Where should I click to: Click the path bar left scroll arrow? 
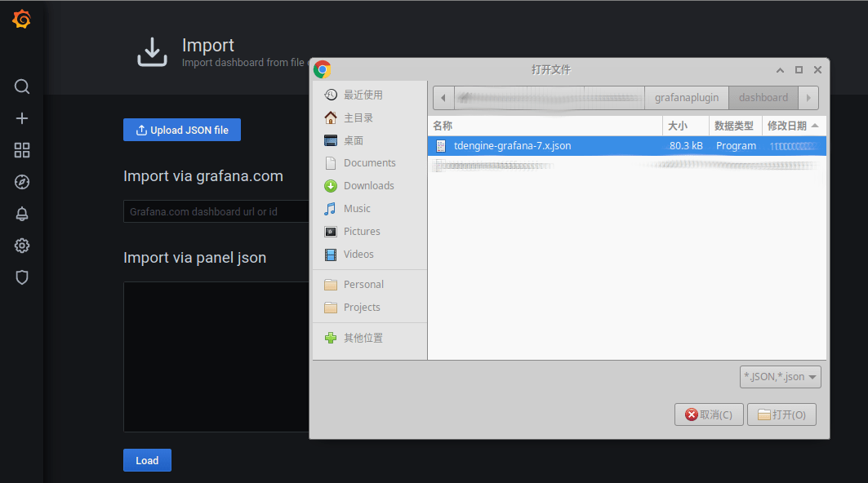coord(443,98)
